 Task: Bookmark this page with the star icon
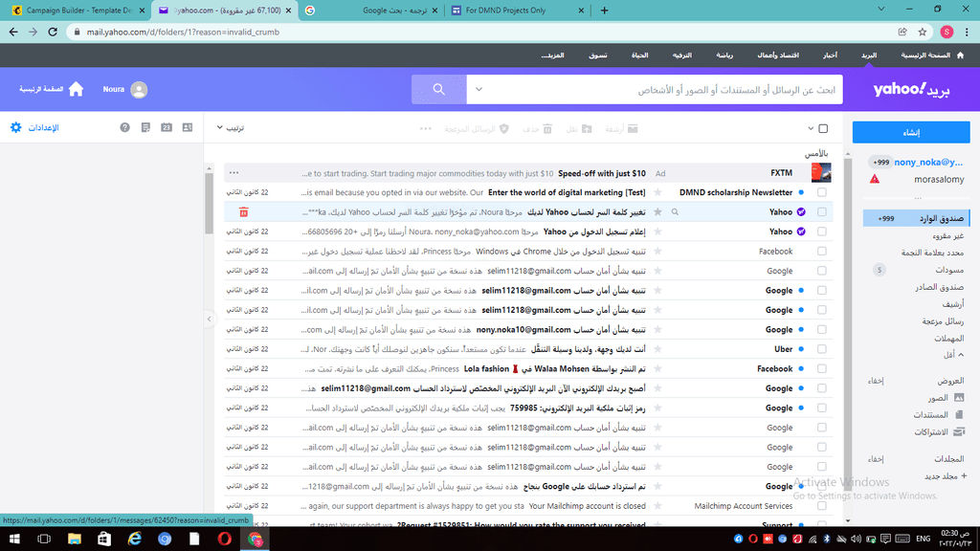point(923,32)
